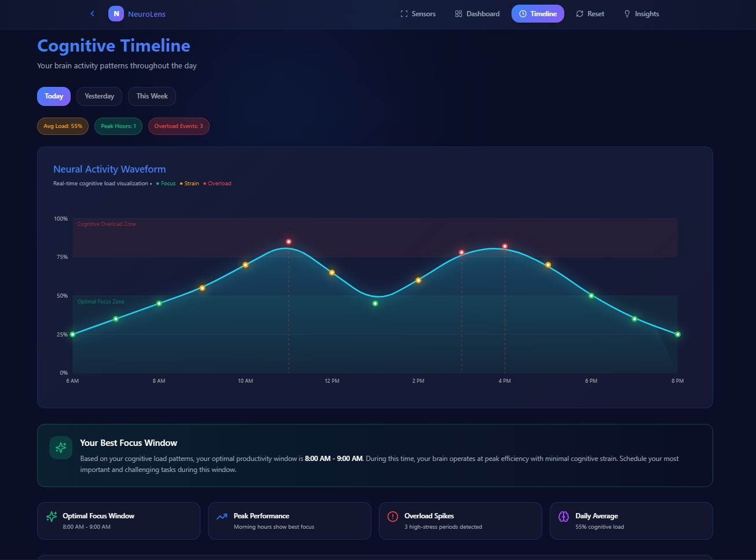Click '55% cognitive load' text

pos(600,527)
